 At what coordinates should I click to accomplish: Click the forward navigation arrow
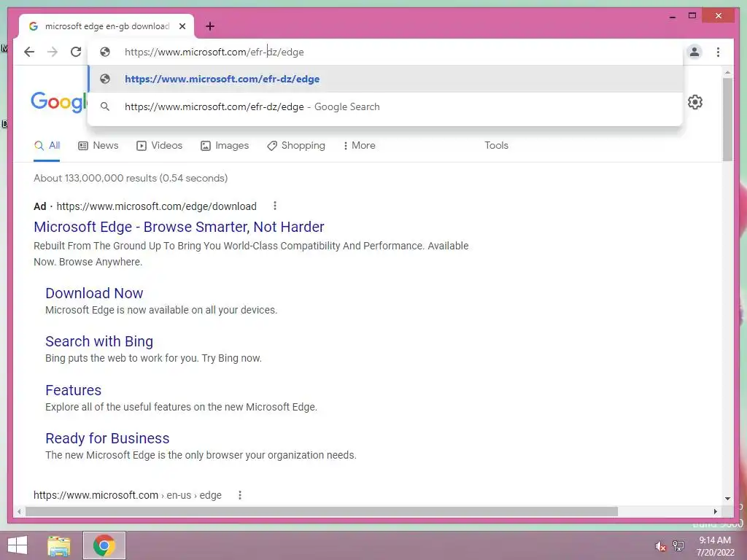pos(53,52)
